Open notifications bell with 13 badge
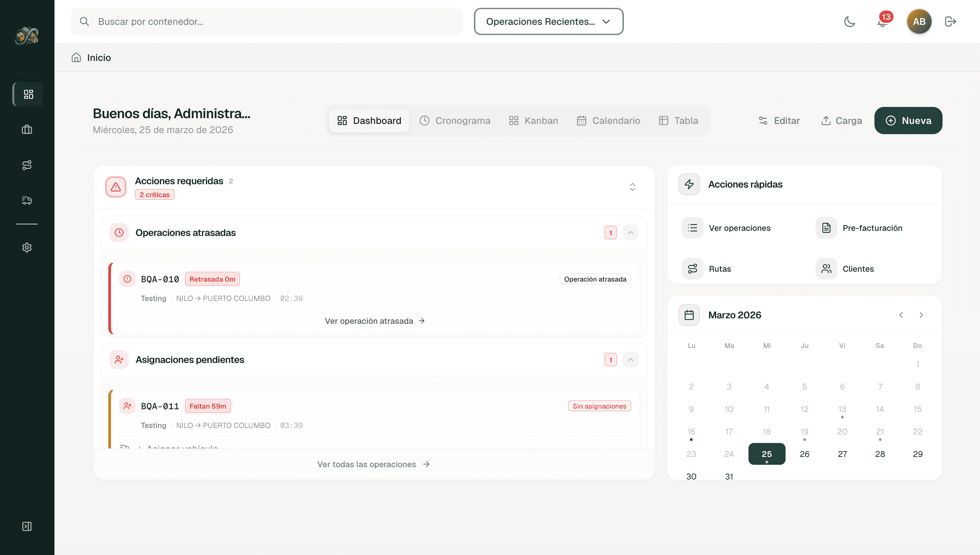 (883, 22)
